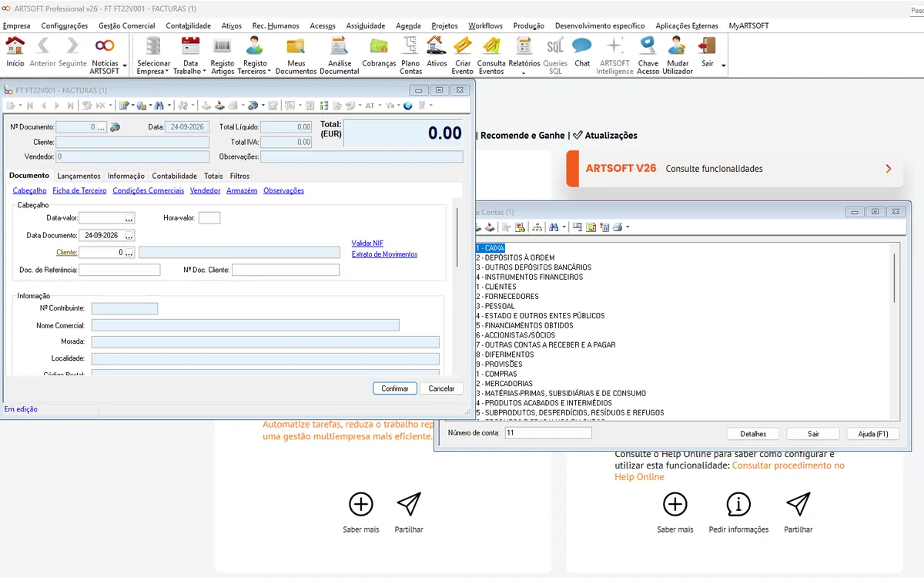Go to Condições Comerciais section link
924x578 pixels.
[x=148, y=190]
